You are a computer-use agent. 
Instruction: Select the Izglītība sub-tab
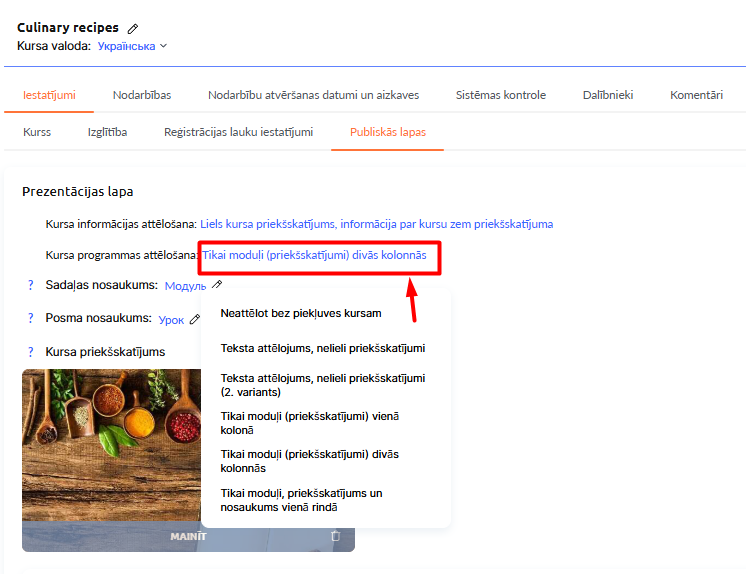click(107, 132)
